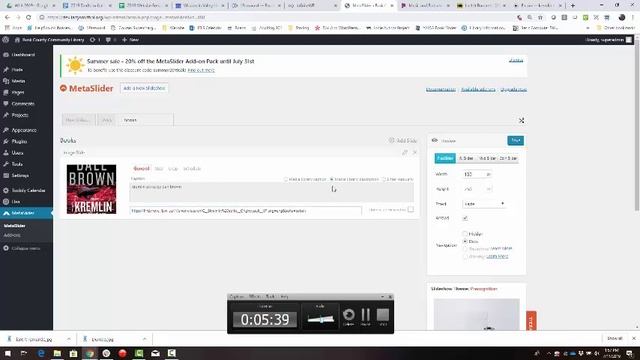The width and height of the screenshot is (640, 360).
Task: Click the fullscreen expand icon right of slideshow tabs
Action: coord(521,120)
